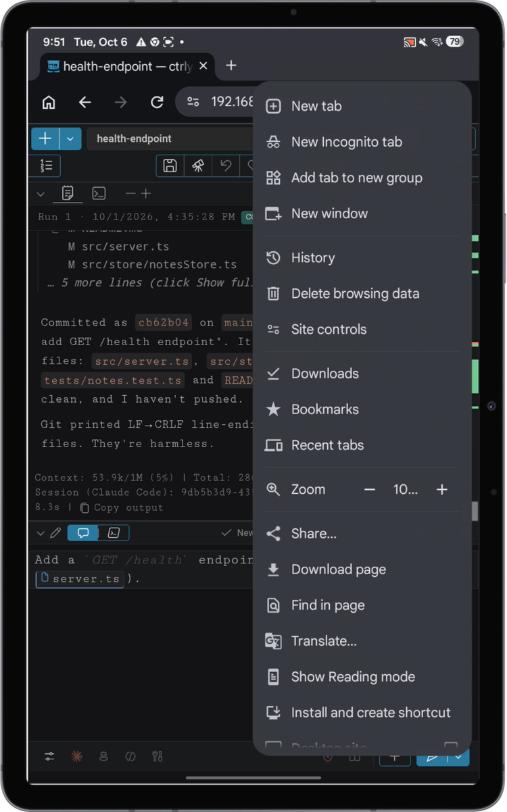The image size is (507, 812).
Task: Select Delete browsing data
Action: [x=362, y=294]
